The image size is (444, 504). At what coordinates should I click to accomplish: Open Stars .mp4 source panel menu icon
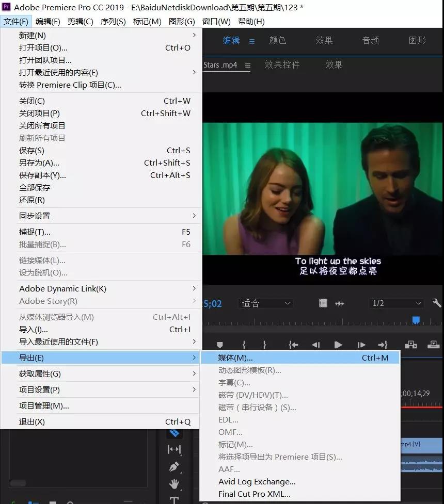(248, 65)
